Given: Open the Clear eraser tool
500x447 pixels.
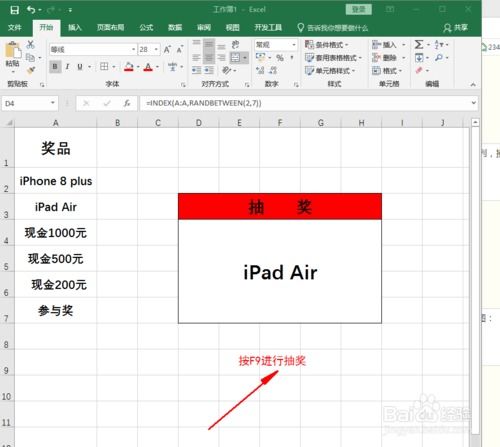Looking at the screenshot, I should (419, 70).
